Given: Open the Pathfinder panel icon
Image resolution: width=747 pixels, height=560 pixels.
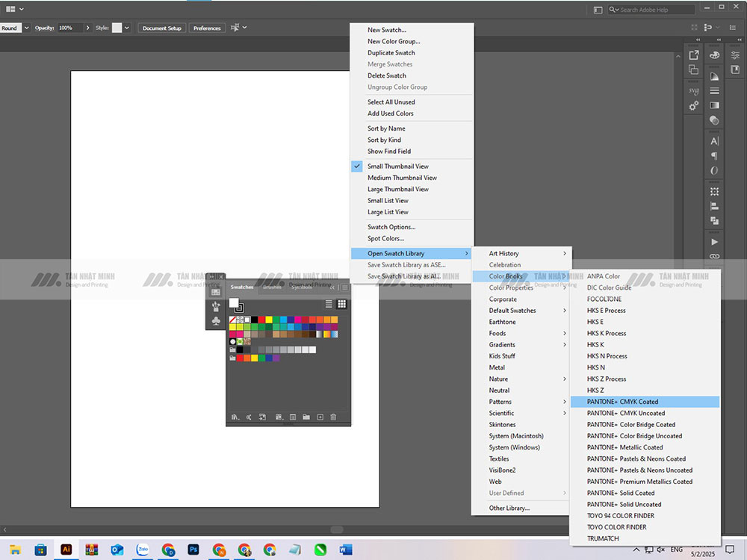Looking at the screenshot, I should coord(714,220).
